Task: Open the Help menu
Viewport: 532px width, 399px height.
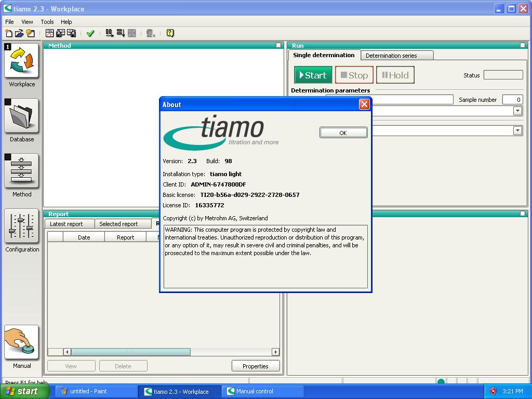Action: coord(66,22)
